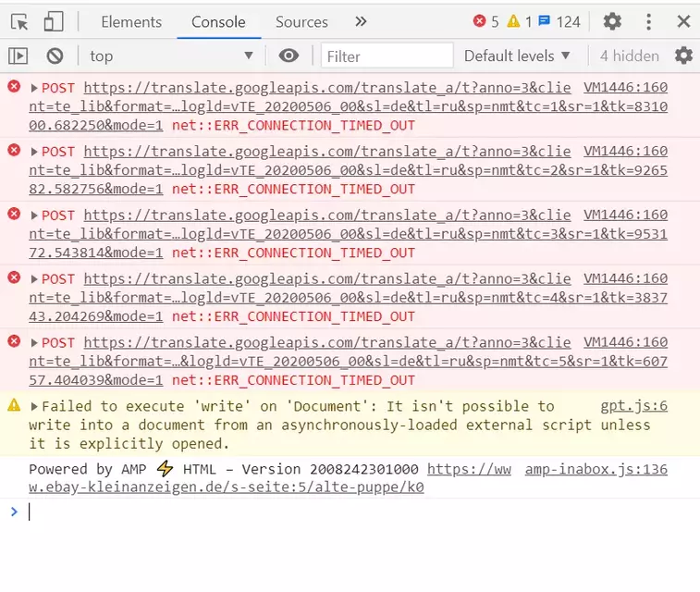Viewport: 700px width, 592px height.
Task: Click the red error count badge
Action: click(x=486, y=21)
